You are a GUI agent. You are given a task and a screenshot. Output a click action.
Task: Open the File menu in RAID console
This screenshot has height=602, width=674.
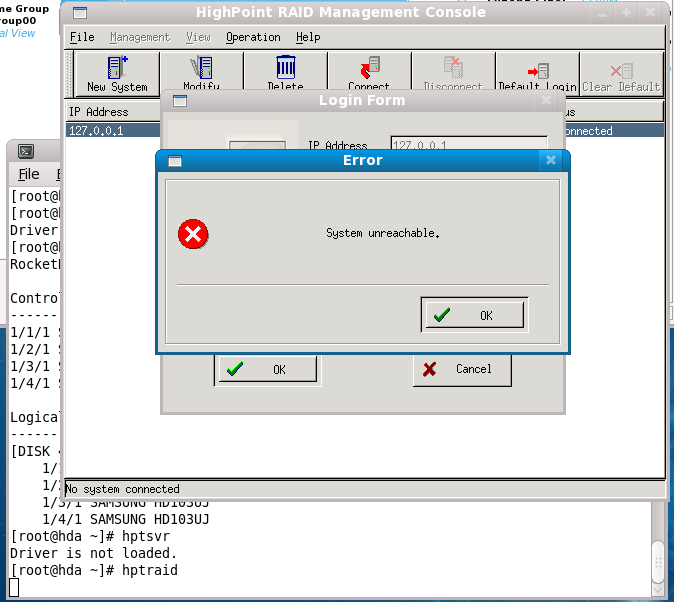pyautogui.click(x=82, y=37)
